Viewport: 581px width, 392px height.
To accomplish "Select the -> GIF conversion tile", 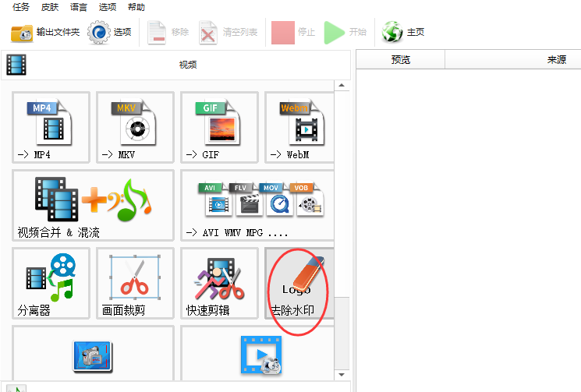I will [x=219, y=127].
